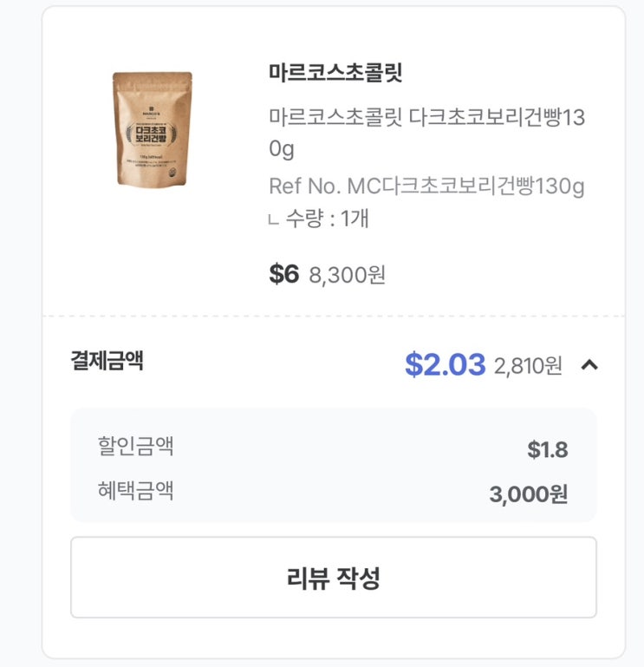Click the 3,000원 benefit value
The width and height of the screenshot is (644, 667).
(x=529, y=494)
